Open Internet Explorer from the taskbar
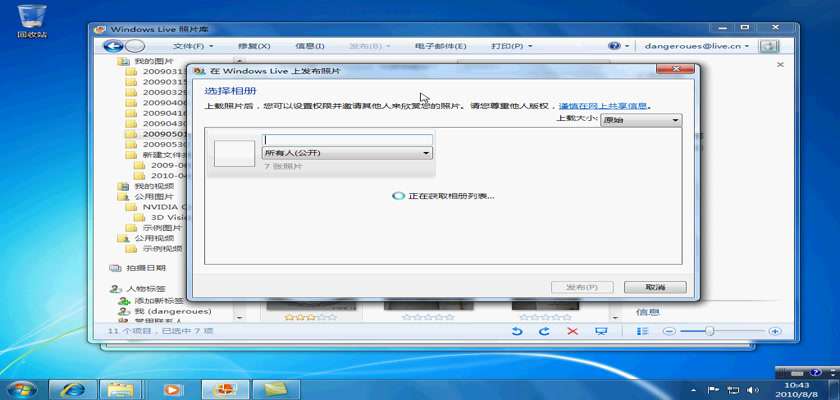This screenshot has height=400, width=840. click(x=72, y=388)
